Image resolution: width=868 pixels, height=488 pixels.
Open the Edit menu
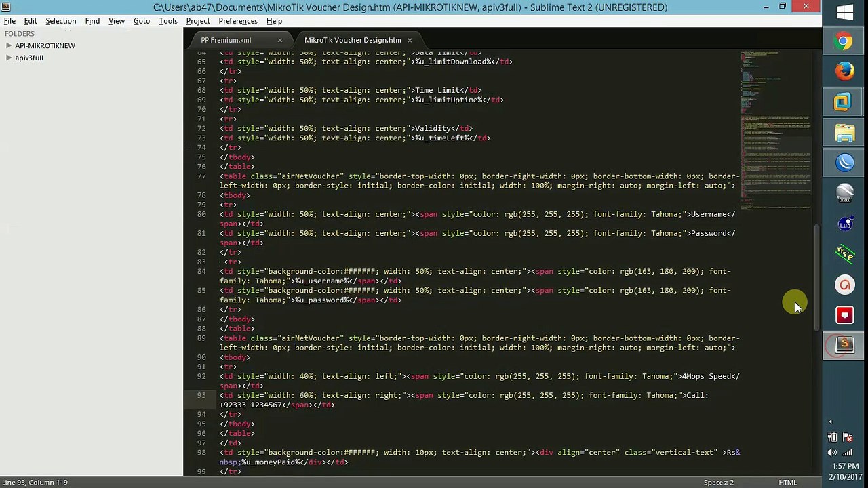(31, 21)
